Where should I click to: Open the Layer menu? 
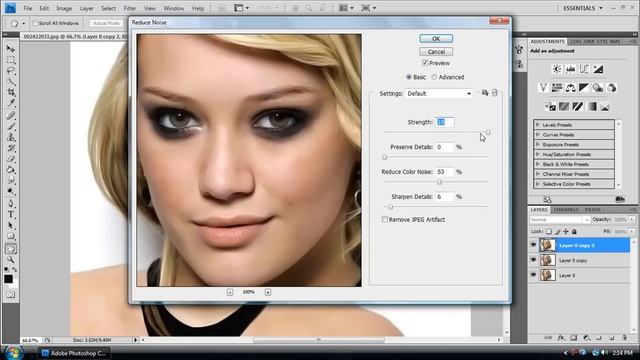[87, 8]
